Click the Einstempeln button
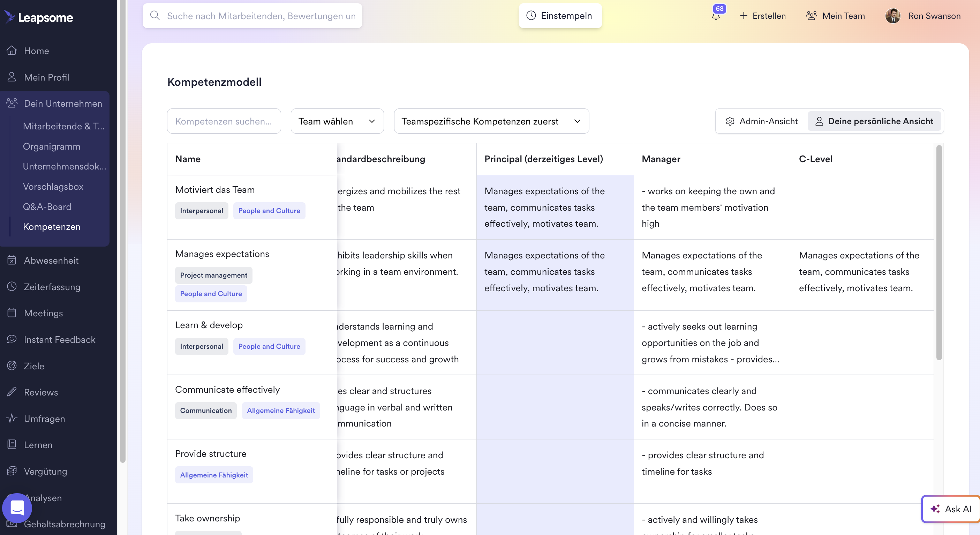 pos(560,16)
